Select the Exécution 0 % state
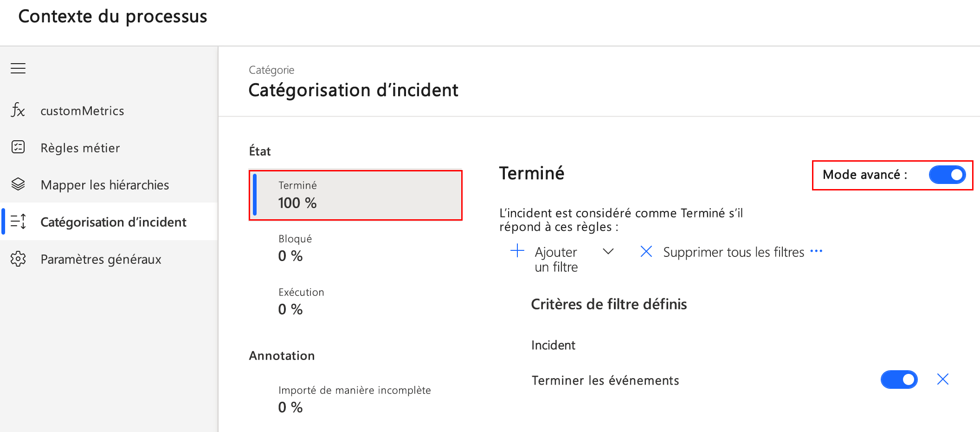The width and height of the screenshot is (980, 432). point(356,301)
